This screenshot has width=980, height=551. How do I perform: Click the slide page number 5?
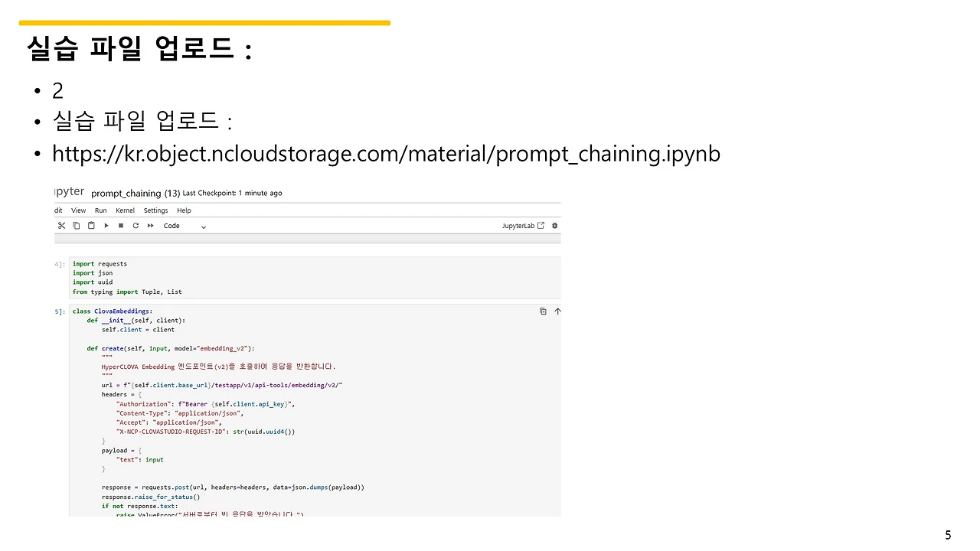tap(948, 536)
